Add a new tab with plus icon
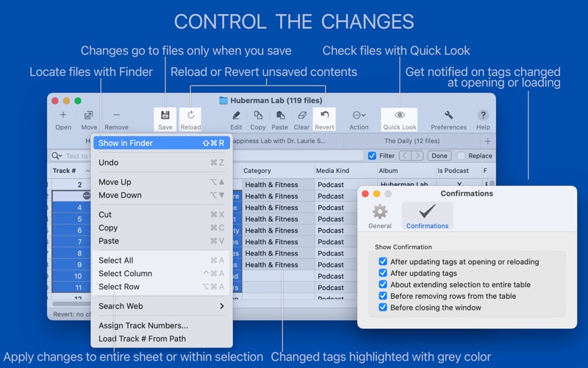This screenshot has width=588, height=368. coord(487,141)
